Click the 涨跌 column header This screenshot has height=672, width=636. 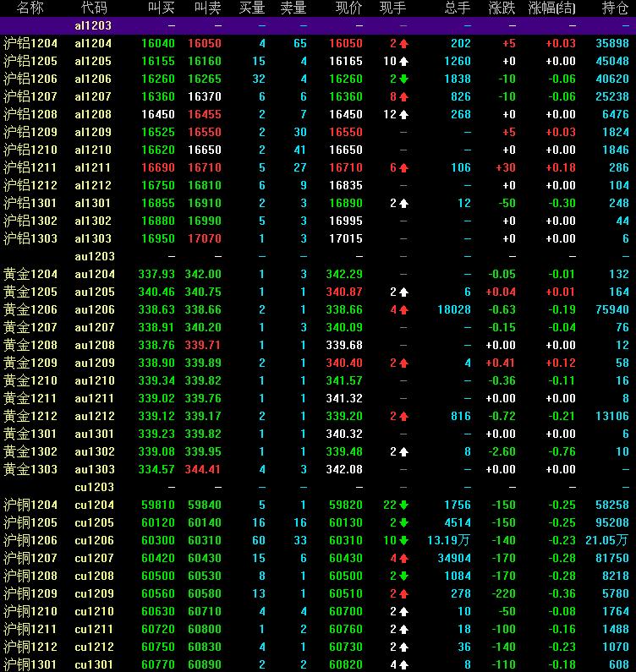502,8
